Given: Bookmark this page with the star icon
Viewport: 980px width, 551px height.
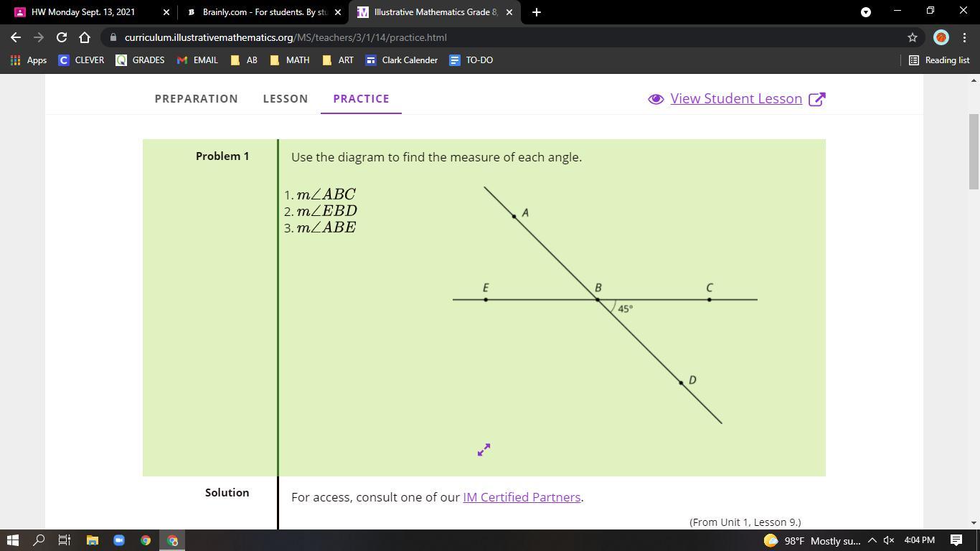Looking at the screenshot, I should click(912, 37).
